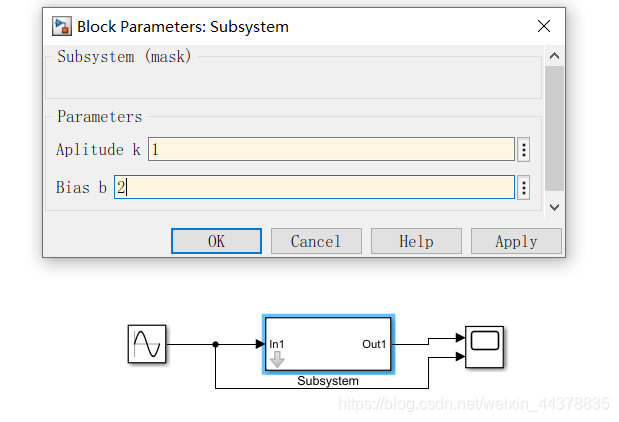Viewport: 619px width, 422px height.
Task: Click the Subsystem block name label
Action: point(328,381)
